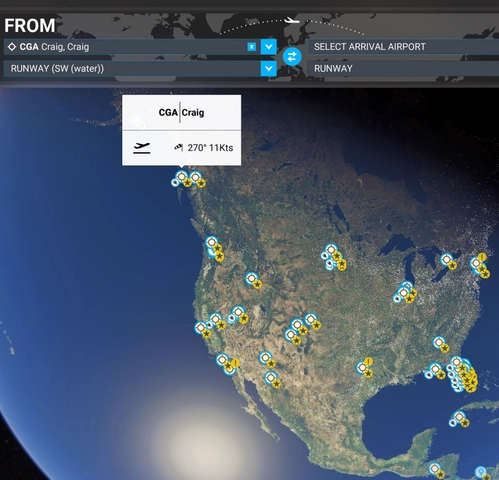Select the airport marker near Cuba

[459, 417]
